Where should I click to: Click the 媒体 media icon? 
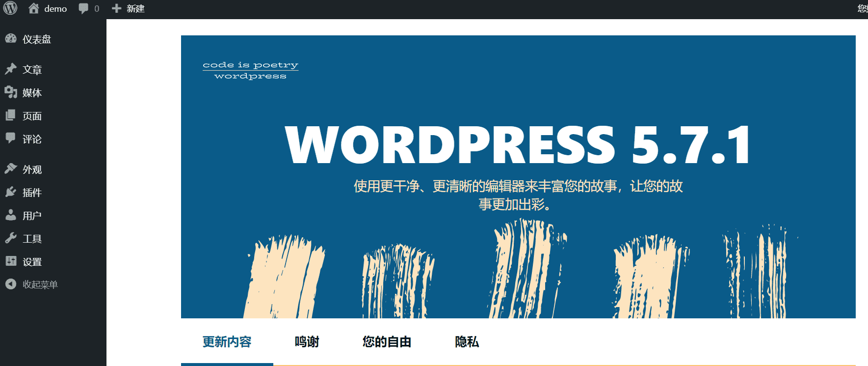(x=11, y=92)
